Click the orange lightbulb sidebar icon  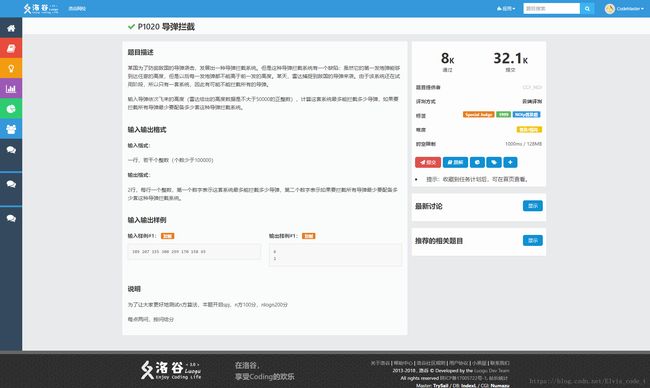click(11, 68)
